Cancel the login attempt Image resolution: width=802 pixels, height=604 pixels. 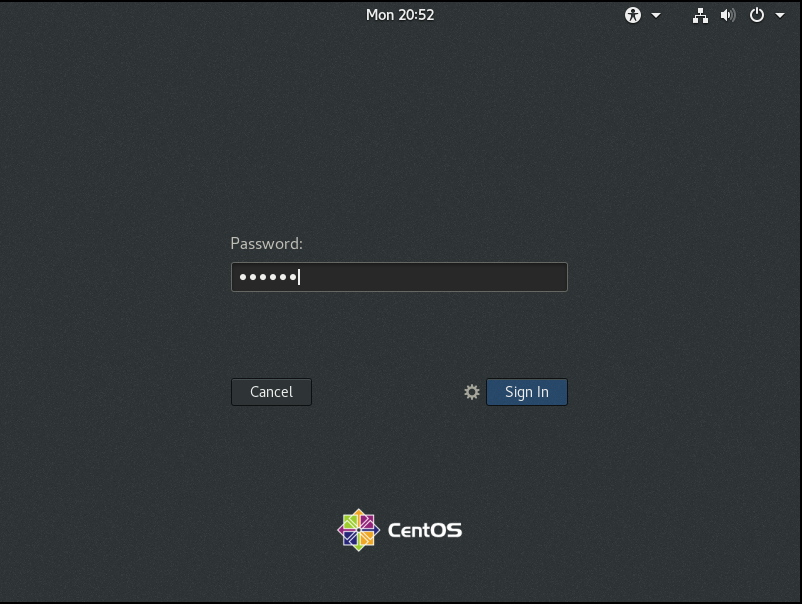click(271, 392)
